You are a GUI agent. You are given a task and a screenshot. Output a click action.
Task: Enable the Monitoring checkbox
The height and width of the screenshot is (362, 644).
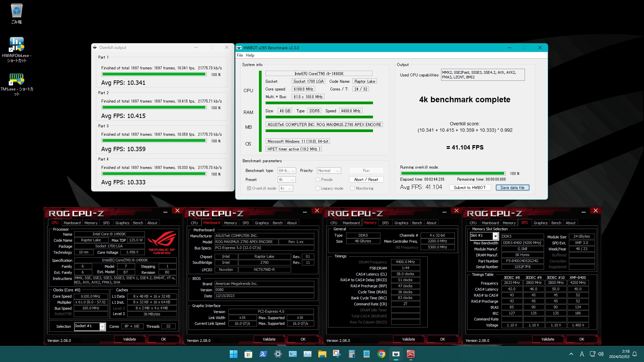pyautogui.click(x=352, y=188)
